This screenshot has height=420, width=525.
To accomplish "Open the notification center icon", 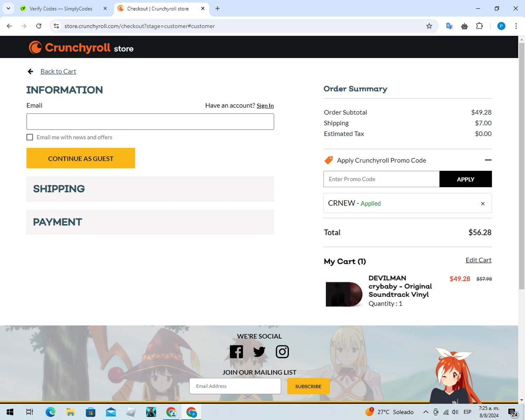I will coord(512,412).
